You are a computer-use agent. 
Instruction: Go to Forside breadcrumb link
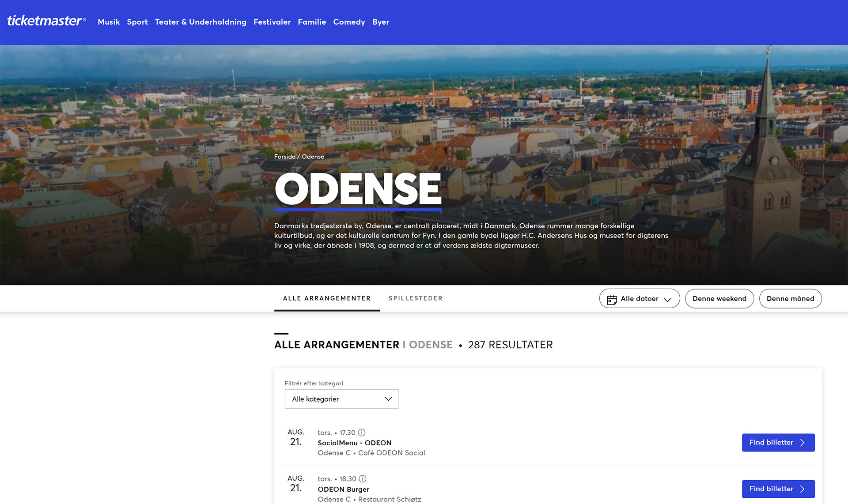click(285, 157)
